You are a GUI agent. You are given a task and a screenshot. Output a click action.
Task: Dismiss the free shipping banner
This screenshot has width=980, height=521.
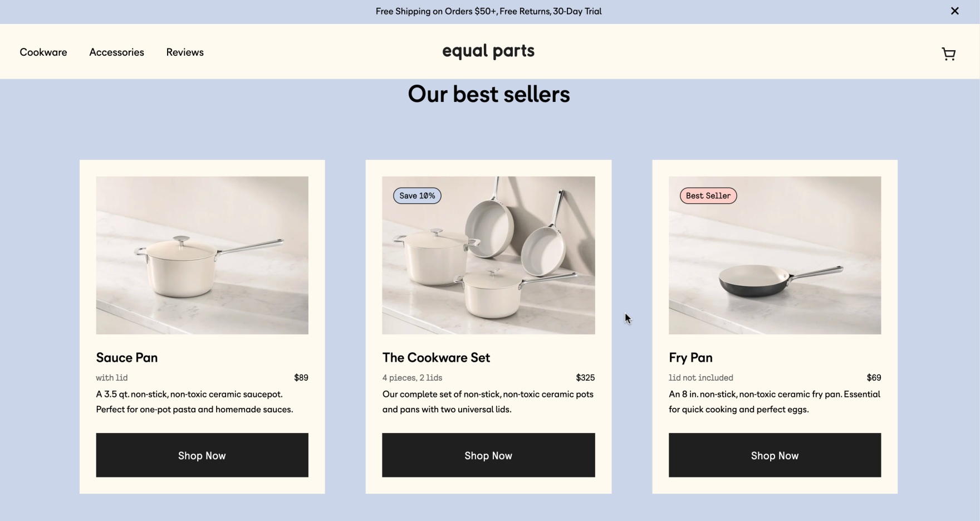click(x=954, y=11)
